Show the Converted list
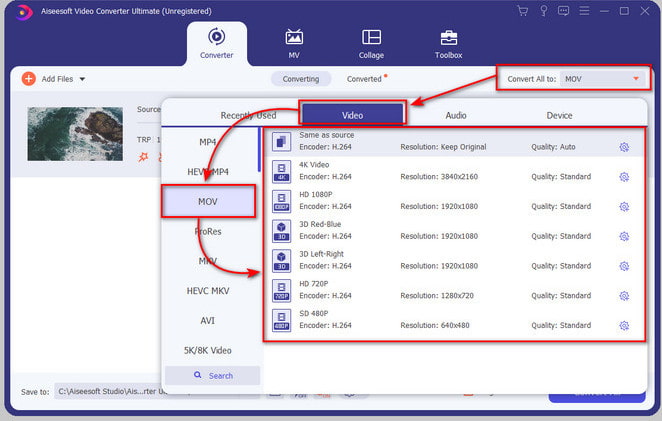Screen dimensions: 662x421 point(364,79)
